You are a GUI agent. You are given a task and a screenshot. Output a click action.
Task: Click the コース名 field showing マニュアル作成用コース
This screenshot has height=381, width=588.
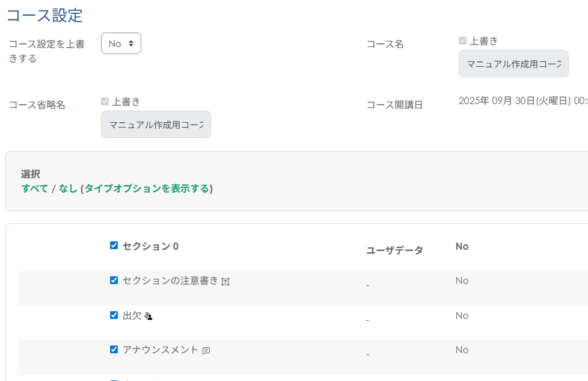[513, 63]
